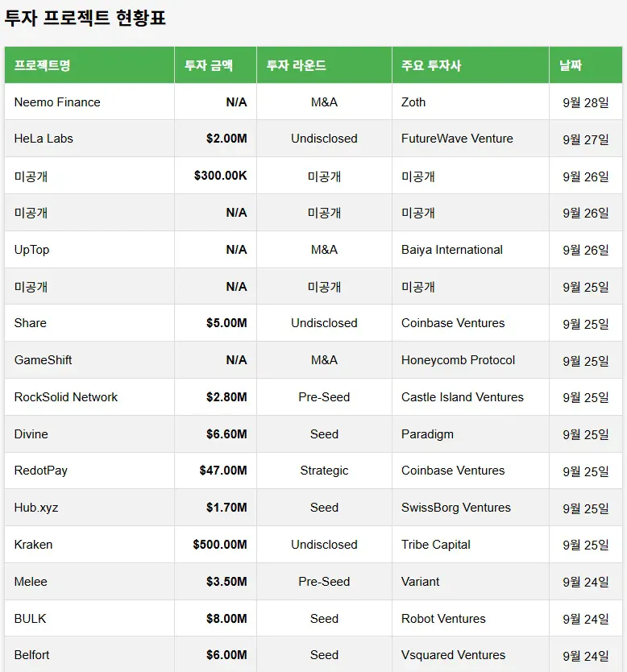
Task: Open the HeLa Labs project entry
Action: [44, 139]
